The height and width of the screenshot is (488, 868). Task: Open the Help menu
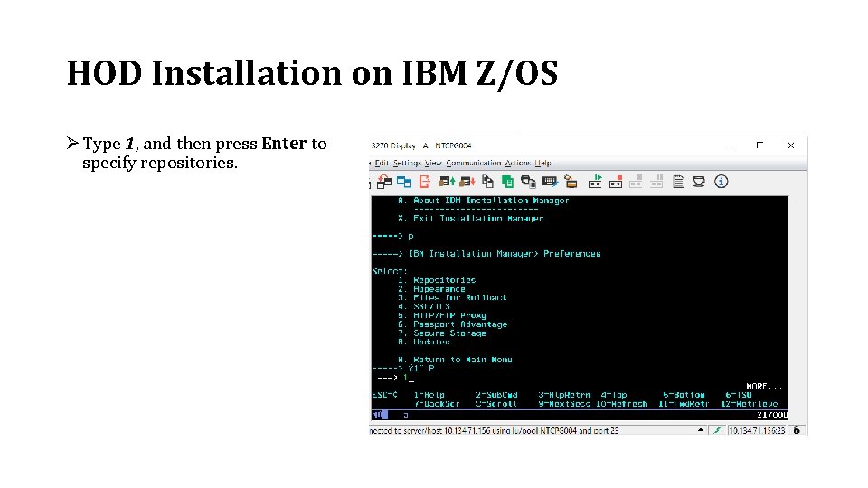pyautogui.click(x=543, y=164)
